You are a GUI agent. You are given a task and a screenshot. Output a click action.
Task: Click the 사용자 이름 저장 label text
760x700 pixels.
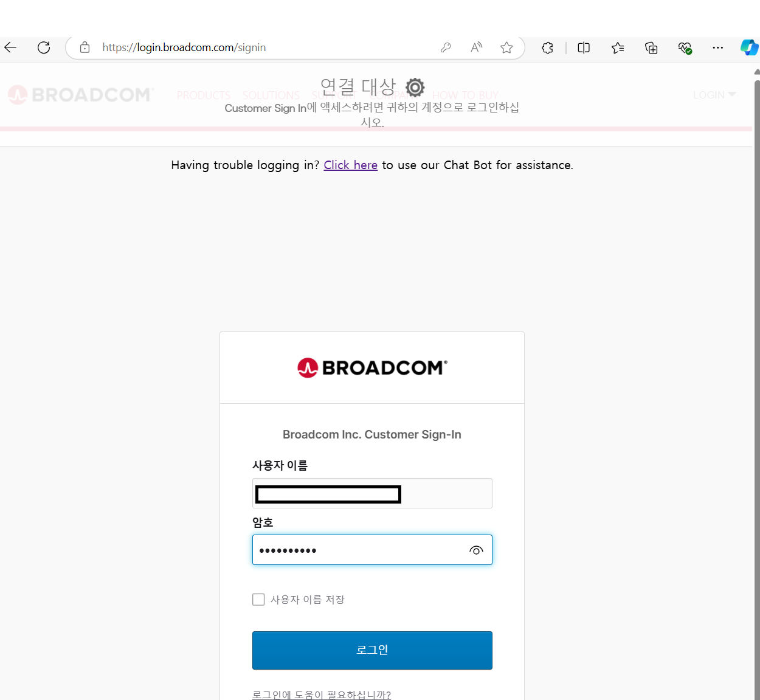308,600
